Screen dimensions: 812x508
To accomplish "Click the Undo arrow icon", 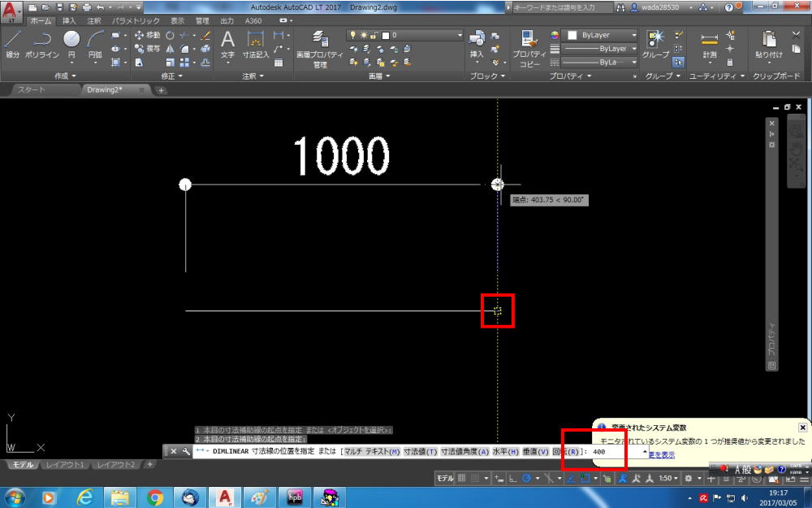I will tap(101, 7).
